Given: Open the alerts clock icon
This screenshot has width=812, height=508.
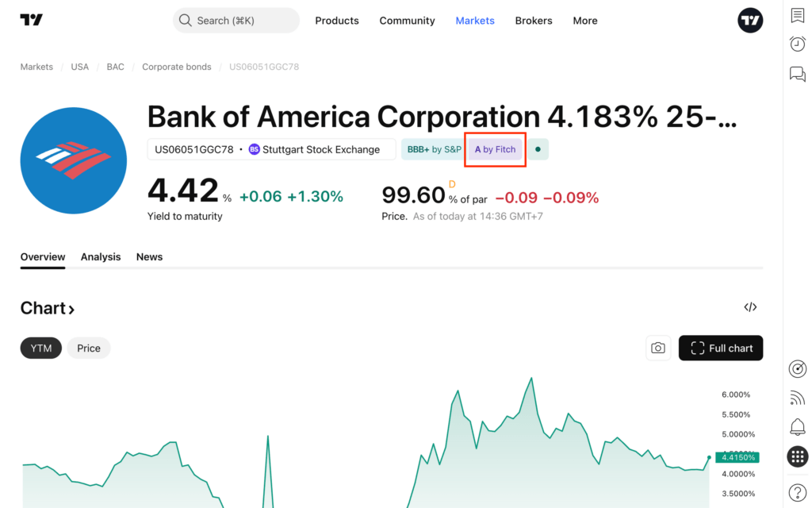Looking at the screenshot, I should coord(798,44).
